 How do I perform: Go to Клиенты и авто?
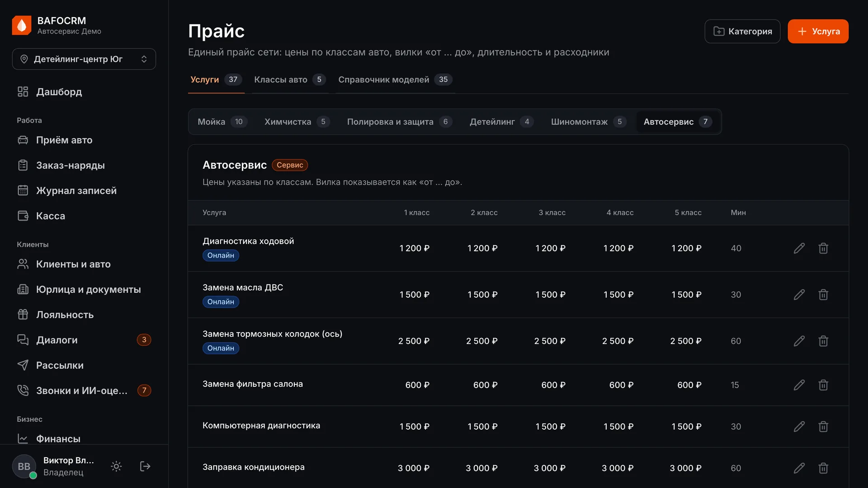pyautogui.click(x=84, y=264)
